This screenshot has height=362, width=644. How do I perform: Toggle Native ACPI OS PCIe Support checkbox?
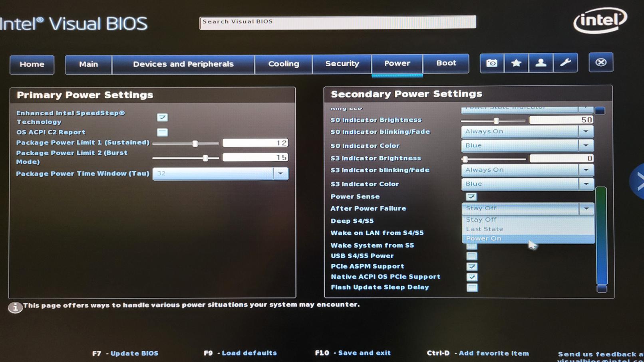click(x=472, y=277)
